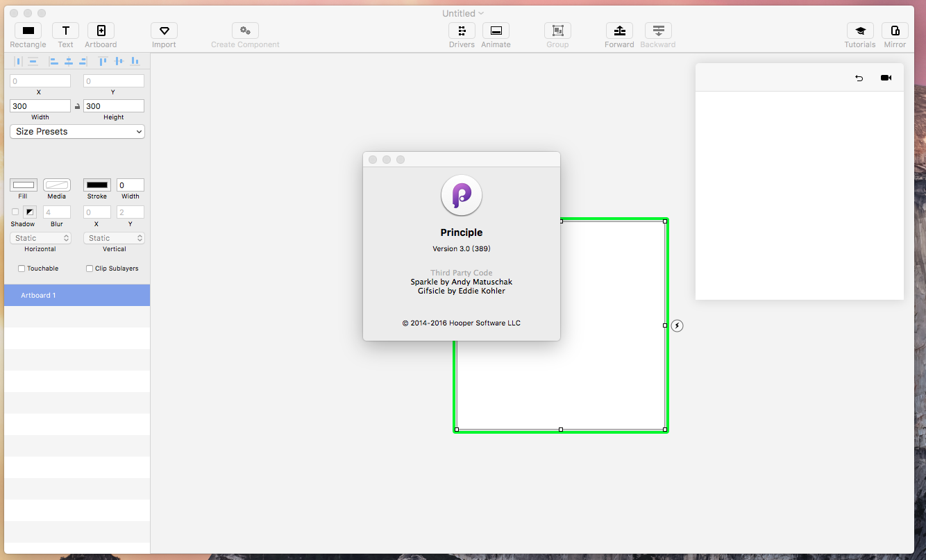Click the Text tool icon
Screen dimensions: 926x560
coord(65,31)
